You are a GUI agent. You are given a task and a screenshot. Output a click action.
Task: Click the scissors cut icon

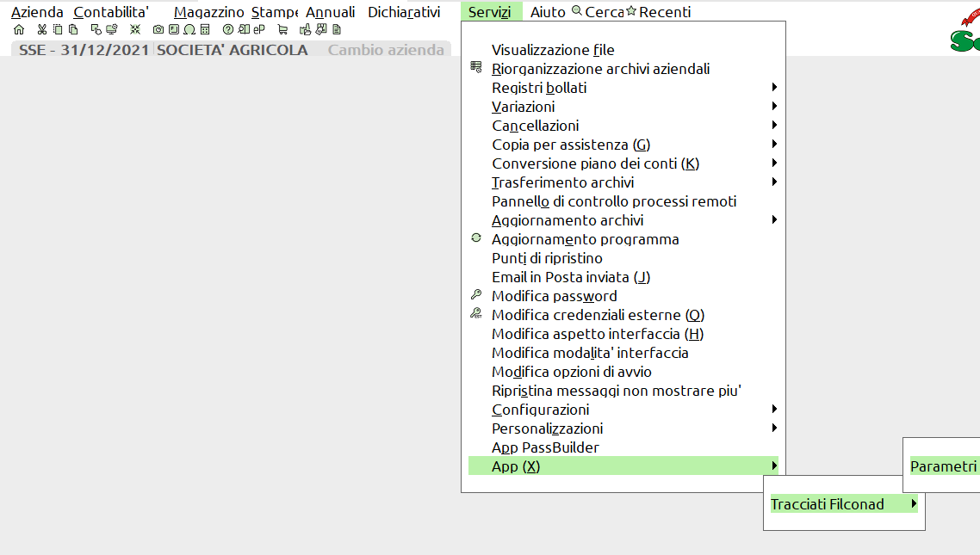41,29
